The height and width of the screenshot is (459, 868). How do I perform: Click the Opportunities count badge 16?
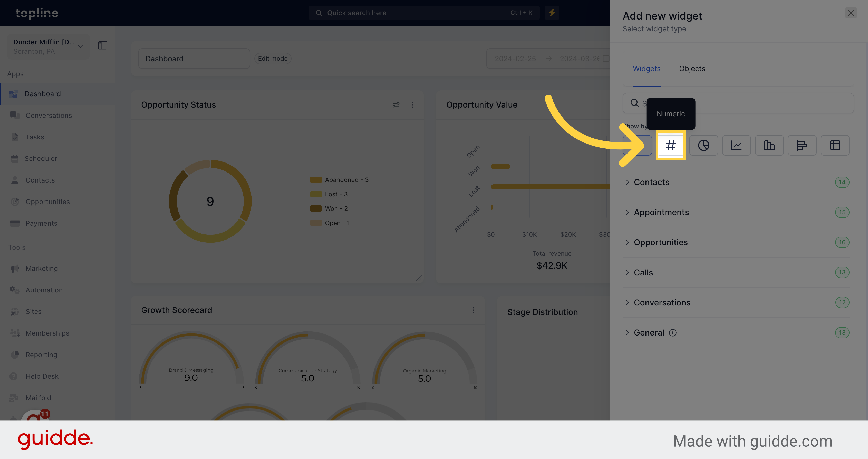tap(842, 242)
